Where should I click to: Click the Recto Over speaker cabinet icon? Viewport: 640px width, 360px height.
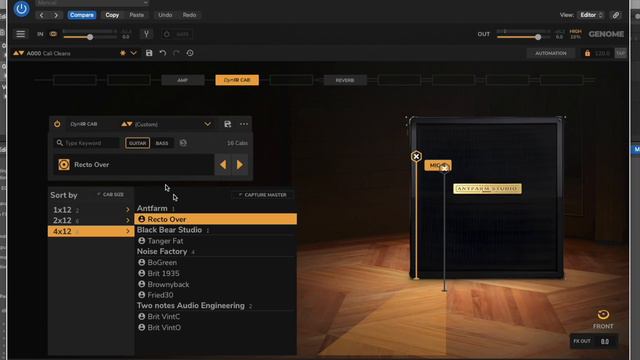(64, 164)
